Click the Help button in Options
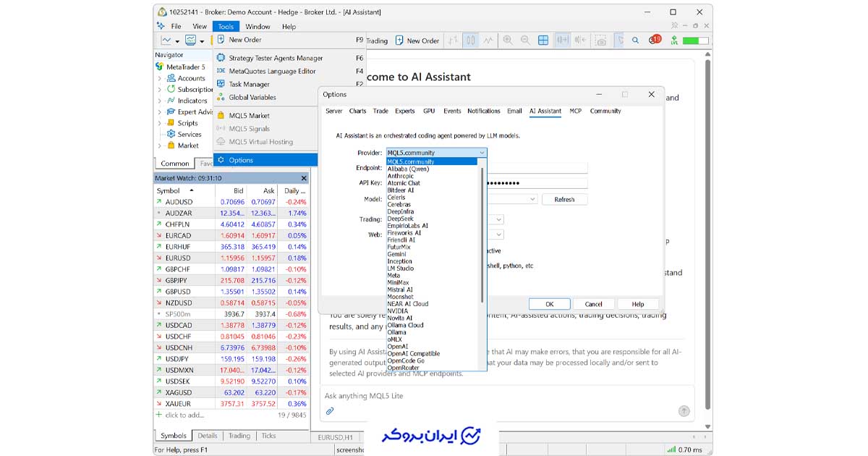 [637, 304]
